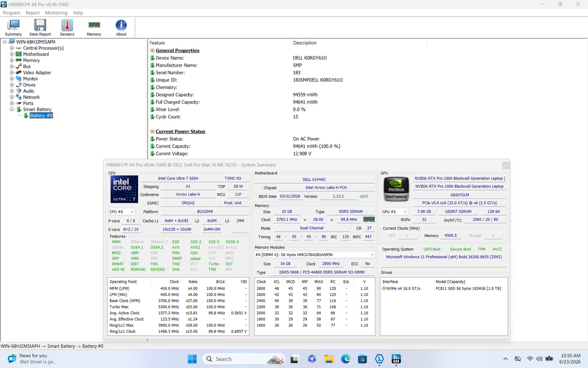Screen dimensions: 588x368
Task: Click the GB207GLM GPU field
Action: tap(459, 195)
